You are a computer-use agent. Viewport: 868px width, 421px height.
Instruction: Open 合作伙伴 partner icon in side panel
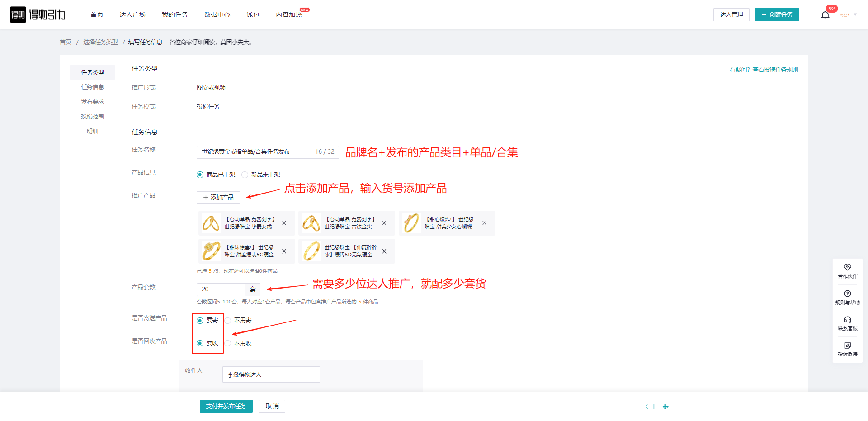pos(847,268)
